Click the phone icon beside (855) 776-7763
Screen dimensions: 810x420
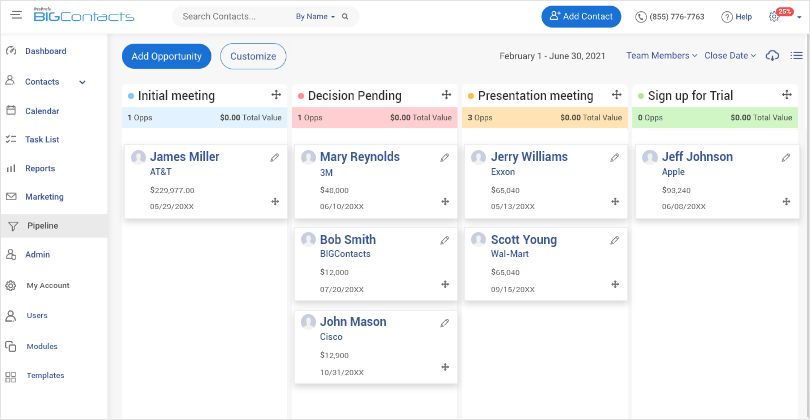[x=641, y=17]
